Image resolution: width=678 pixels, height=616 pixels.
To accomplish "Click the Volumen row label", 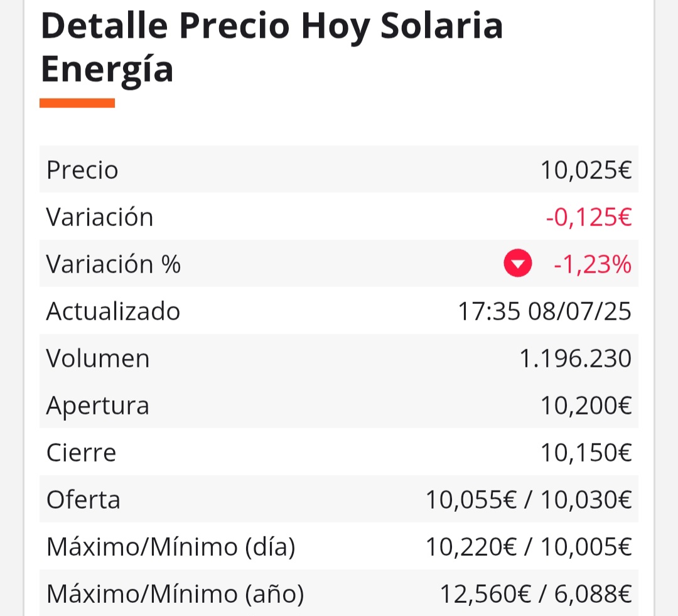I will coord(98,358).
